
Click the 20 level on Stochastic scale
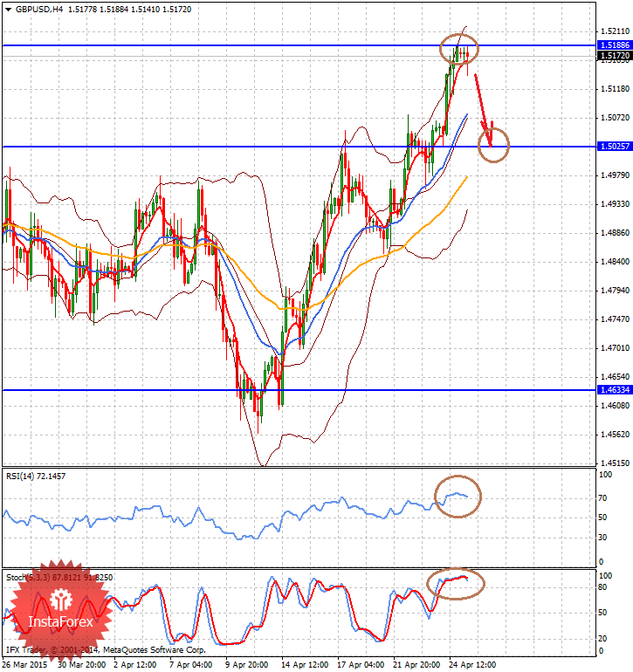pyautogui.click(x=602, y=639)
